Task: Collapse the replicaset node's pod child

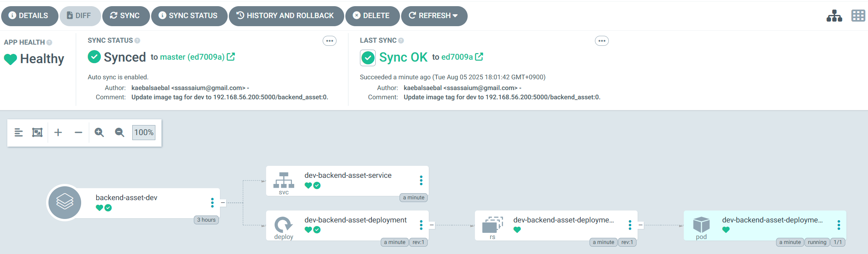Action: (x=641, y=225)
